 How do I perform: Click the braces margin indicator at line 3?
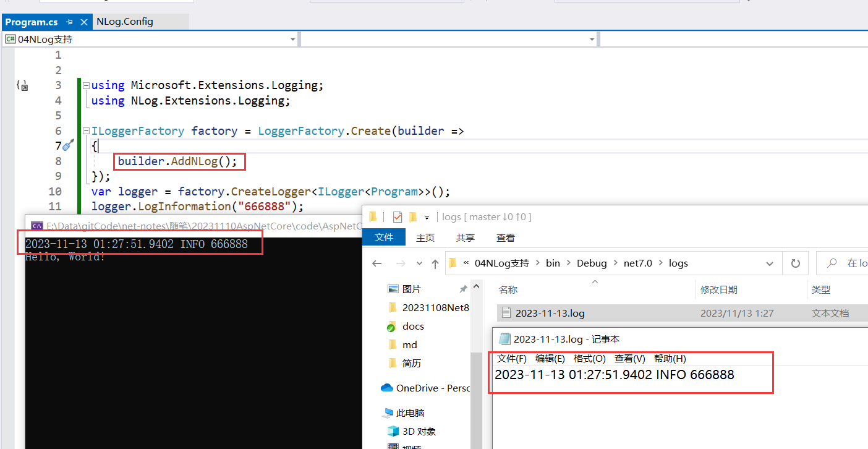click(22, 85)
